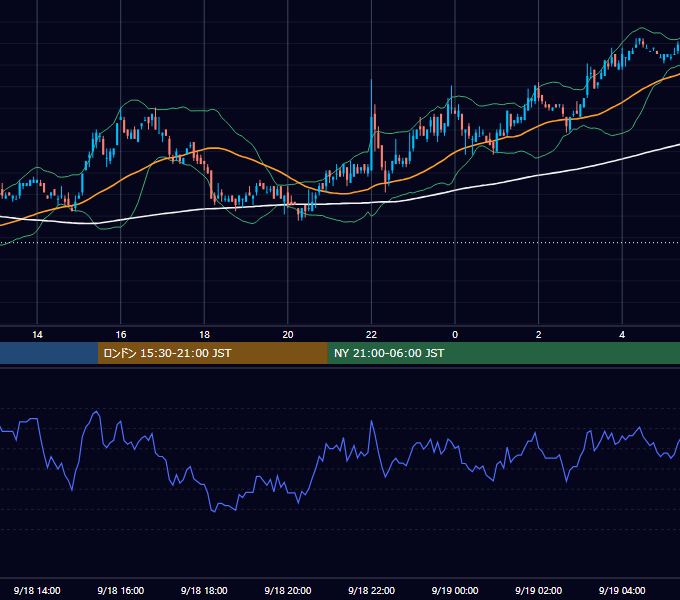Click the '9/18 16:00' label on the bottom axis
This screenshot has height=600, width=680.
pyautogui.click(x=121, y=590)
